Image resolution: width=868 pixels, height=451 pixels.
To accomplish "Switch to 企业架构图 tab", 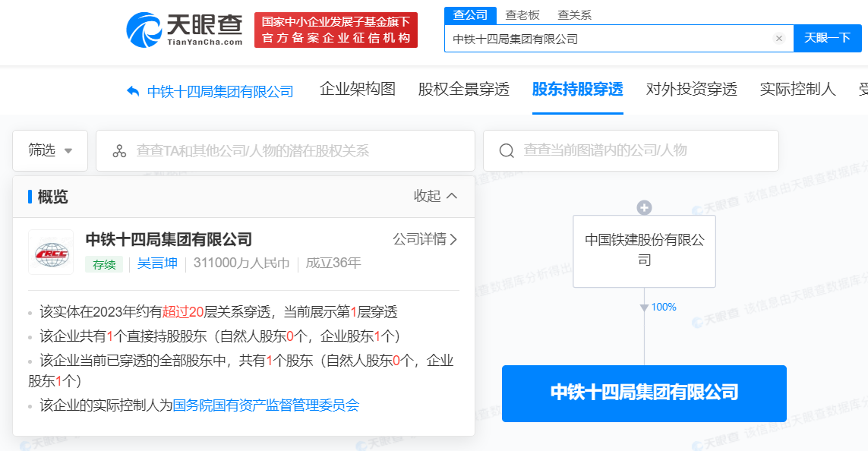I will tap(358, 89).
